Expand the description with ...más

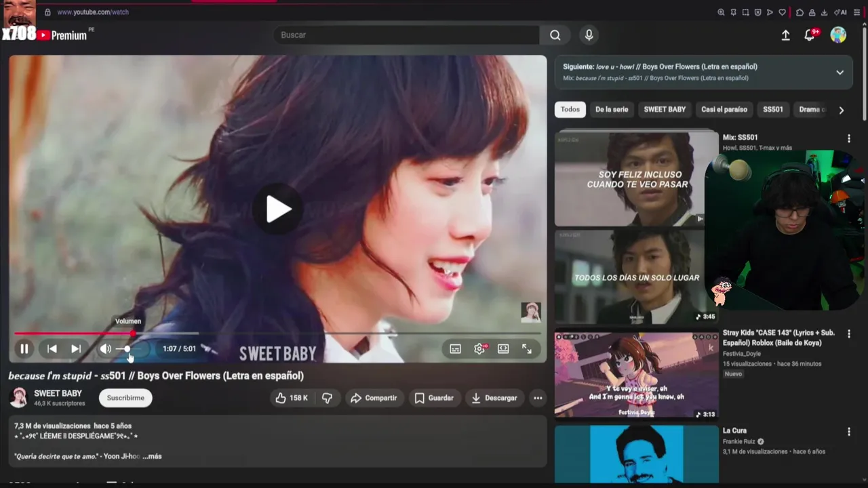pos(152,456)
